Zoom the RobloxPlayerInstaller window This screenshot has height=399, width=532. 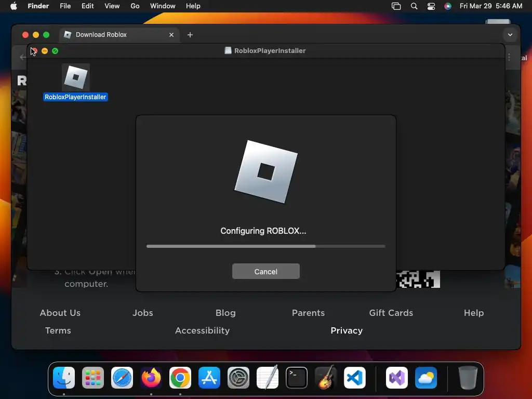55,51
